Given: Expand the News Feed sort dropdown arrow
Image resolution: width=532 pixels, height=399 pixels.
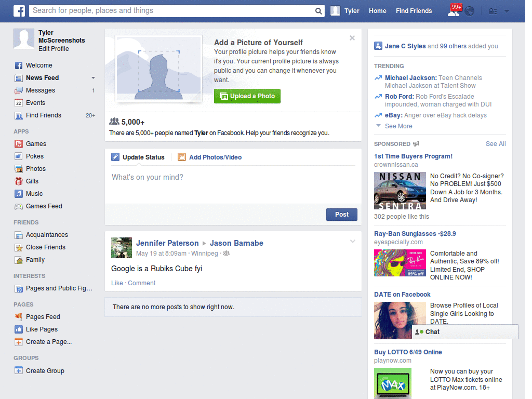Looking at the screenshot, I should (x=93, y=78).
